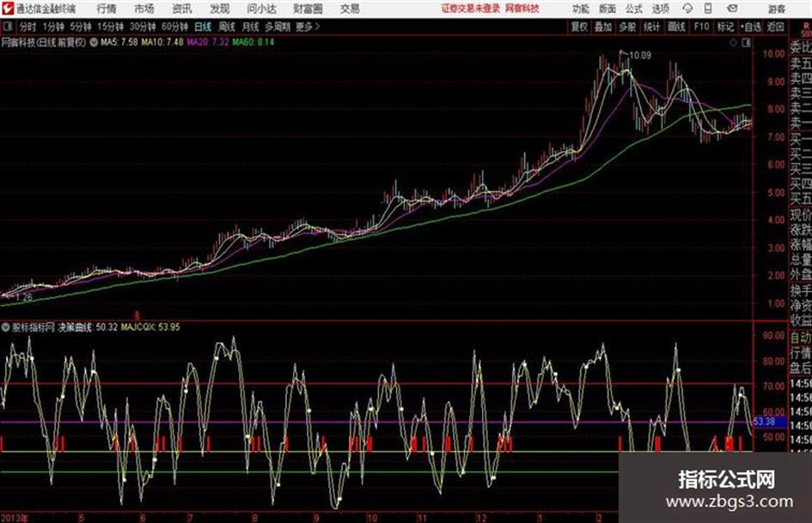Screen dimensions: 812x523
Task: Open the 公式 menu
Action: (634, 9)
